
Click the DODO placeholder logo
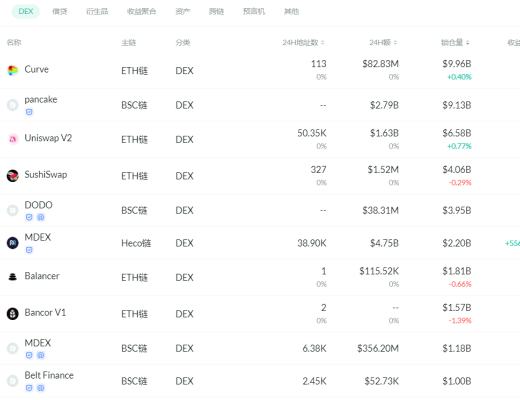click(13, 210)
